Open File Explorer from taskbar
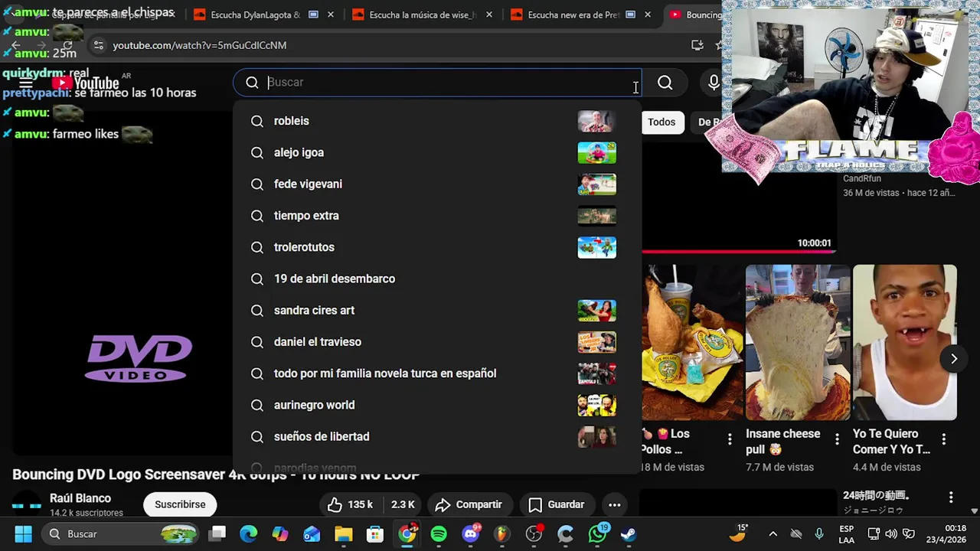 (x=343, y=533)
